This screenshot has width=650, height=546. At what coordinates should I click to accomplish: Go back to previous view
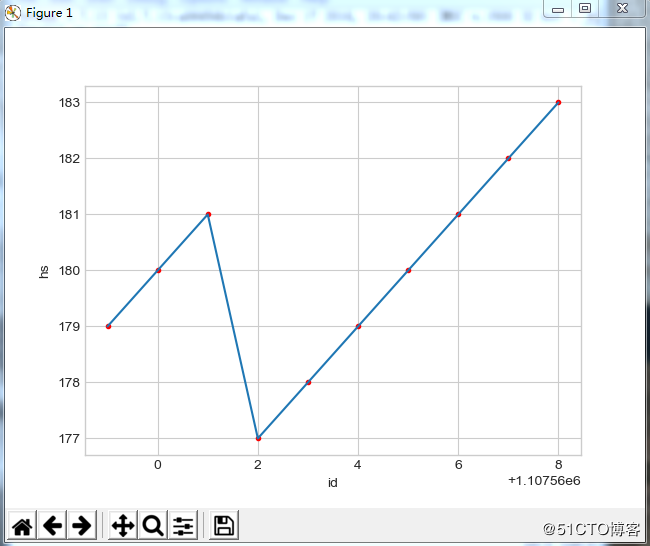coord(52,526)
